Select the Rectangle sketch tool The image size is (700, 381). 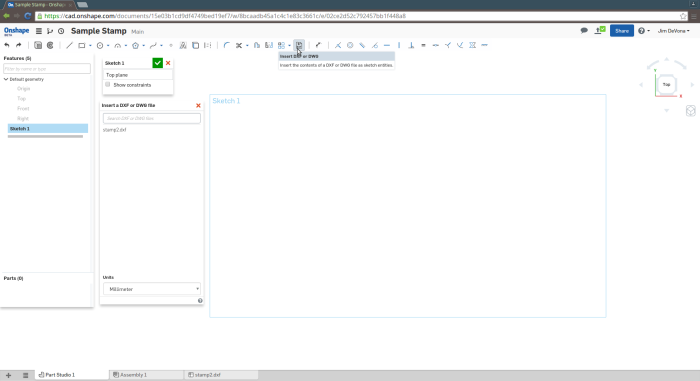tap(82, 45)
